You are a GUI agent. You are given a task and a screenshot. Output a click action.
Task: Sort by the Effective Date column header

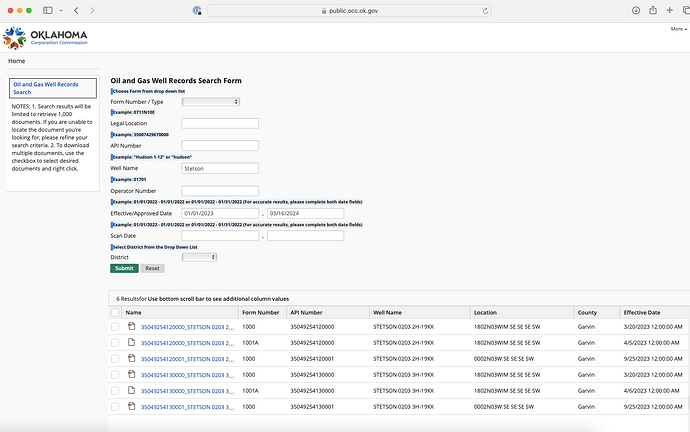642,312
